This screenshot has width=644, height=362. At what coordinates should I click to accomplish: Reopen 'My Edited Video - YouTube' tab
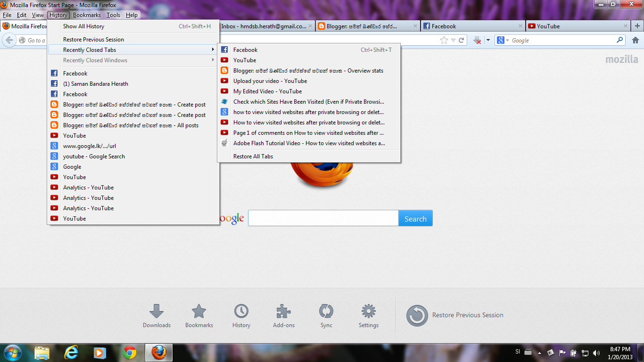[x=309, y=91]
